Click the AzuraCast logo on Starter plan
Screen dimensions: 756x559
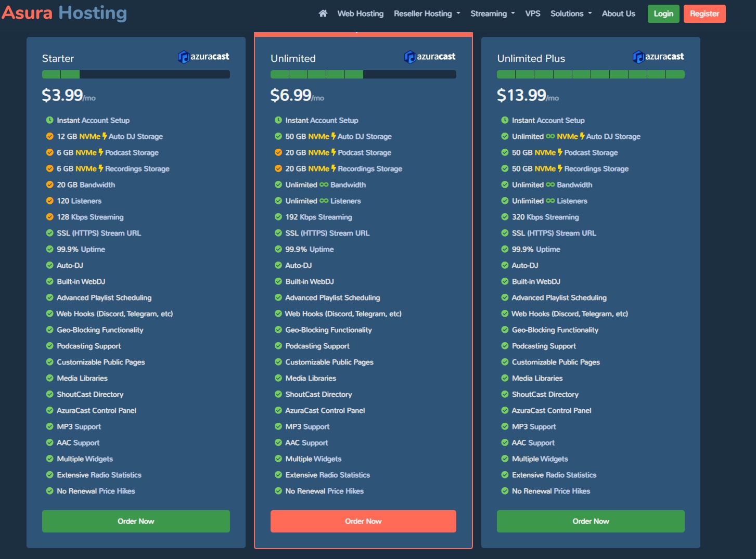[203, 57]
